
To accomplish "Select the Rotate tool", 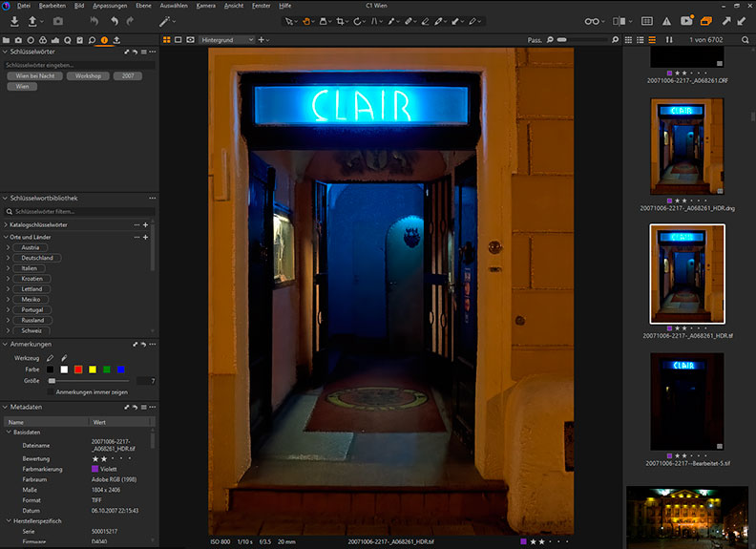I will coord(357,21).
